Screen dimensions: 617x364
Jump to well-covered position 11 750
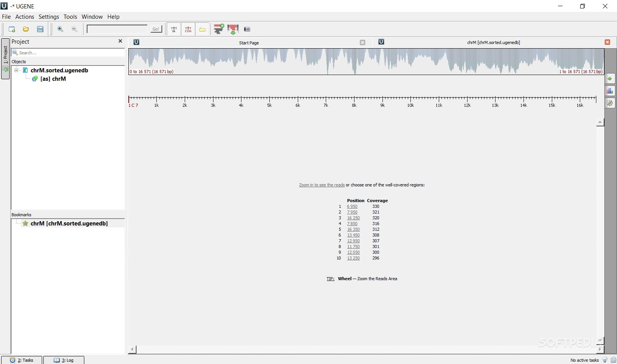[353, 246]
